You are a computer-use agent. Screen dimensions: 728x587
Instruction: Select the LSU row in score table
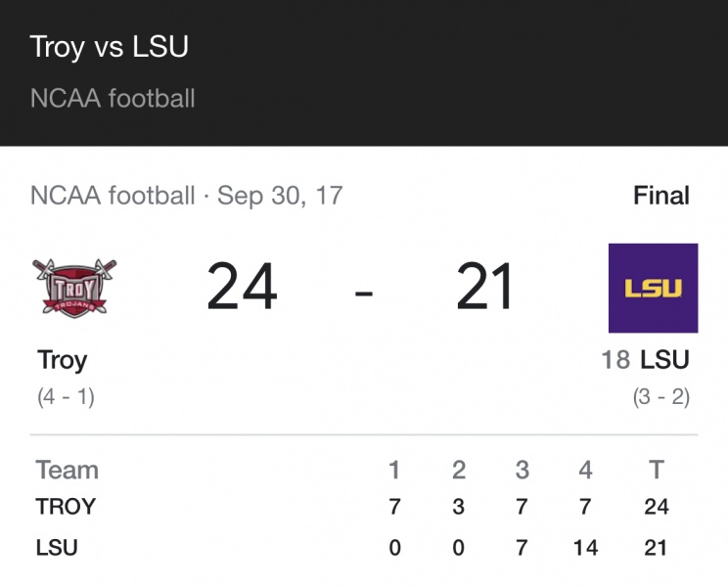[x=56, y=548]
